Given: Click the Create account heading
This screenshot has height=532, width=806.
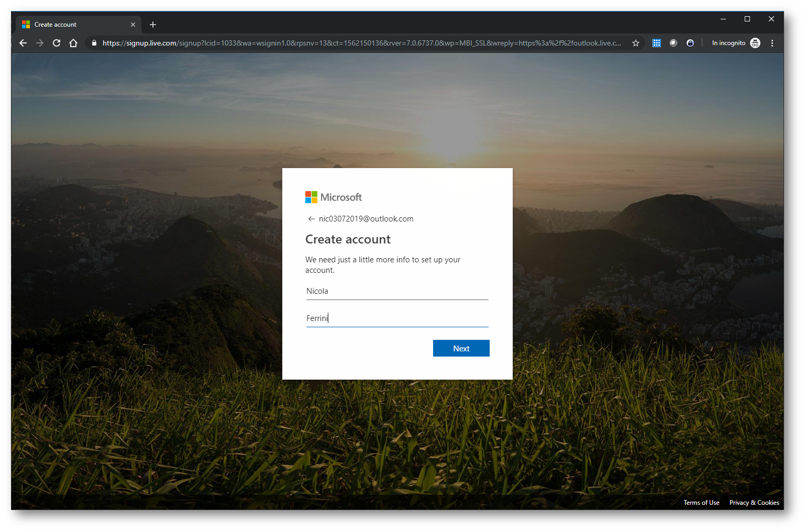Looking at the screenshot, I should pyautogui.click(x=348, y=239).
